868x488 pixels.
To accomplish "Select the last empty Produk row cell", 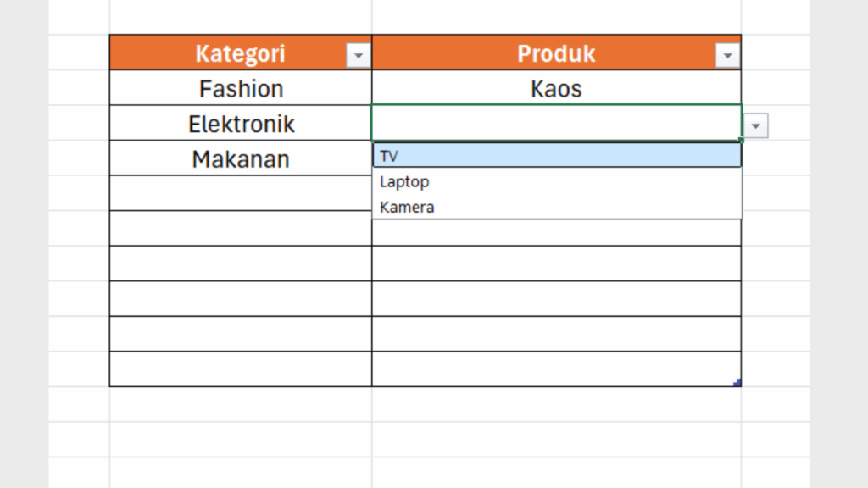I will tap(556, 369).
